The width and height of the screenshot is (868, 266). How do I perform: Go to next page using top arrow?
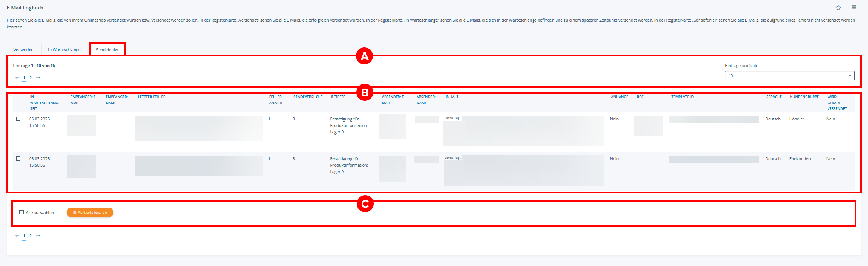pos(38,78)
